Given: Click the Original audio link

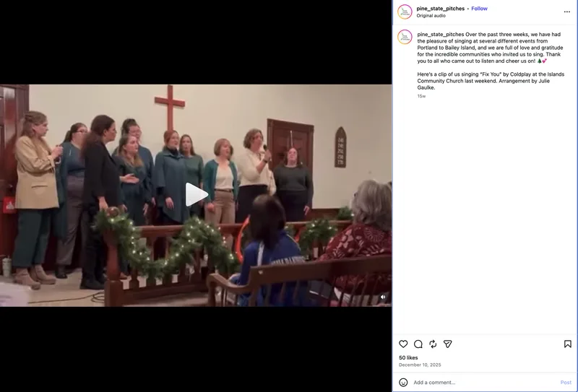Looking at the screenshot, I should (x=431, y=16).
